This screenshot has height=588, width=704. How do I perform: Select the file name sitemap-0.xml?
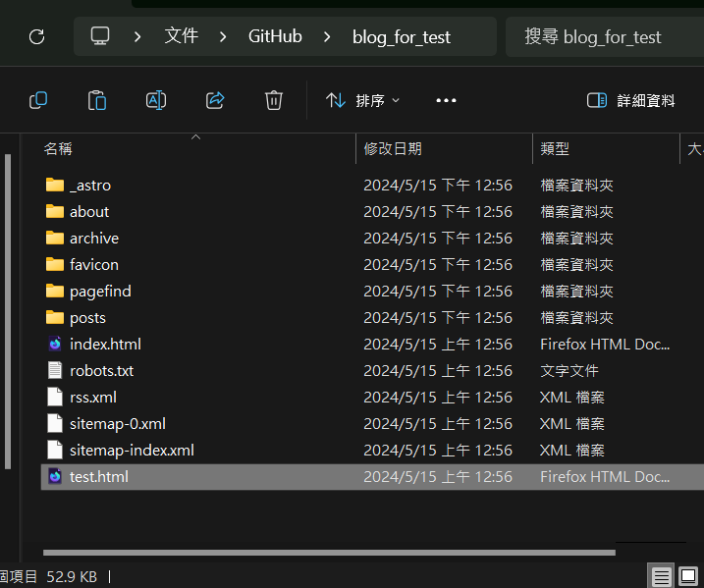click(x=118, y=424)
